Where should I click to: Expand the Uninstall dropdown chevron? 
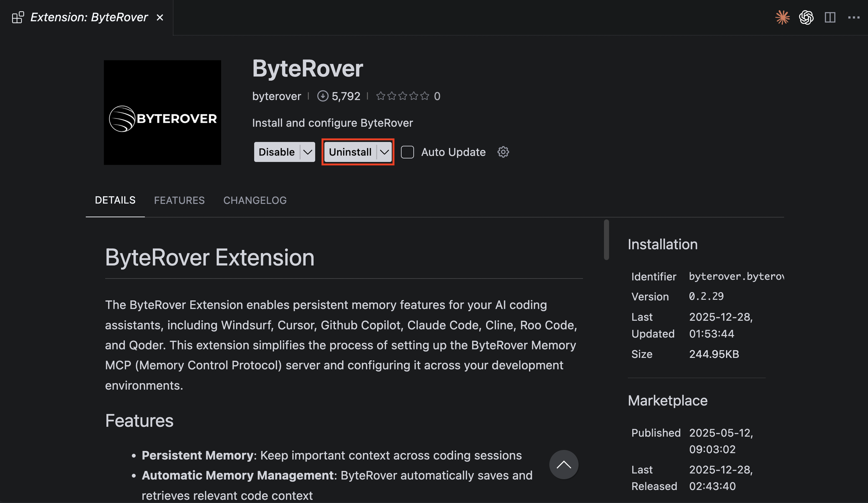385,152
